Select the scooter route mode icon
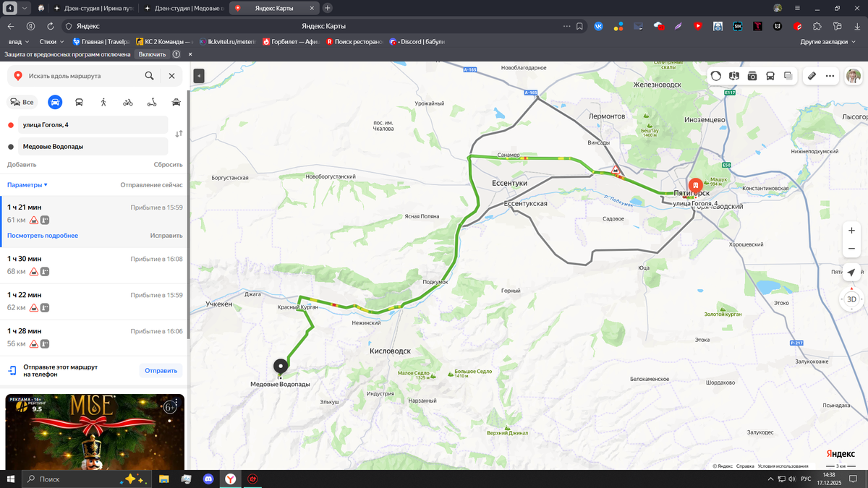868x488 pixels. click(152, 102)
